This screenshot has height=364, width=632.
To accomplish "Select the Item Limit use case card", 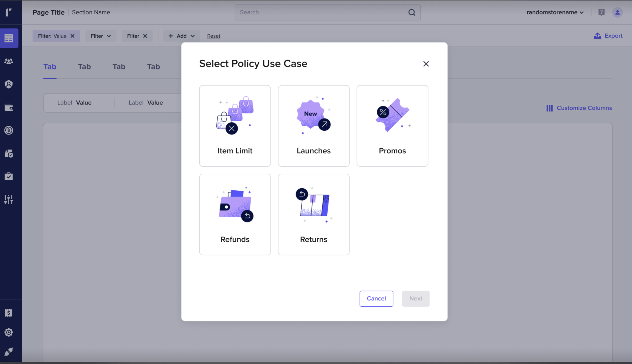I will [235, 126].
